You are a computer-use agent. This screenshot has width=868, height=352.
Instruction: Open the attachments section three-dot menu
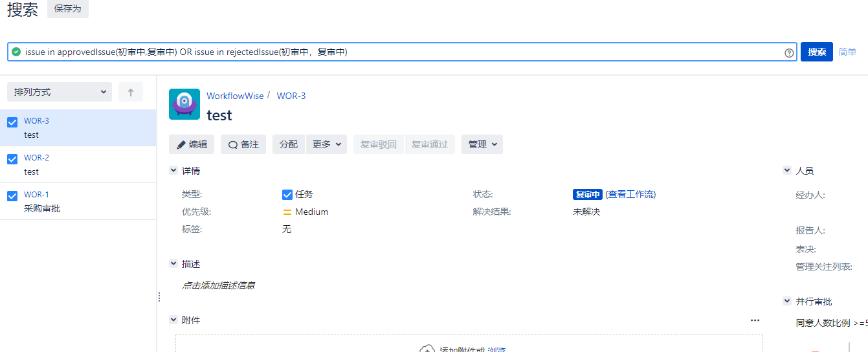(755, 320)
